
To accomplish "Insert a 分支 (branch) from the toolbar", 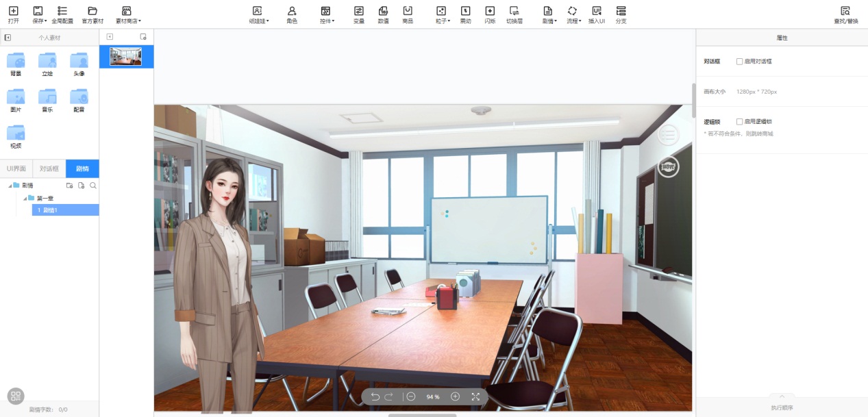I will pyautogui.click(x=621, y=14).
